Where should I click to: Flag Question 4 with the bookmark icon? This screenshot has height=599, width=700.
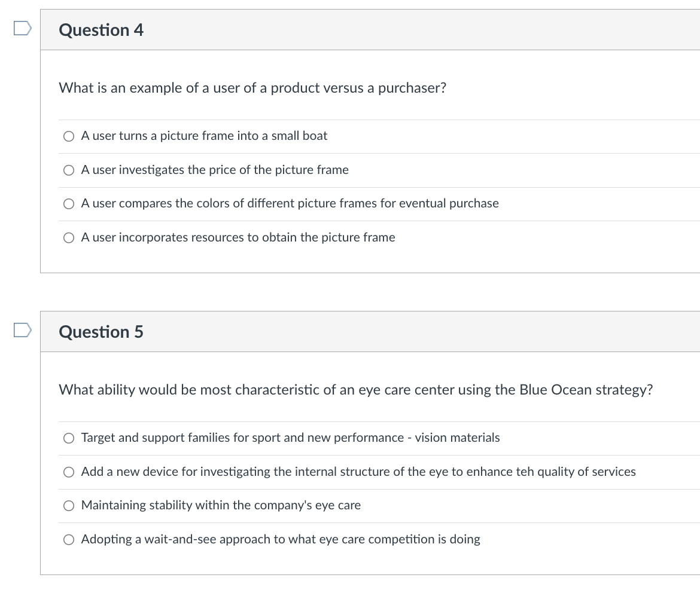22,28
